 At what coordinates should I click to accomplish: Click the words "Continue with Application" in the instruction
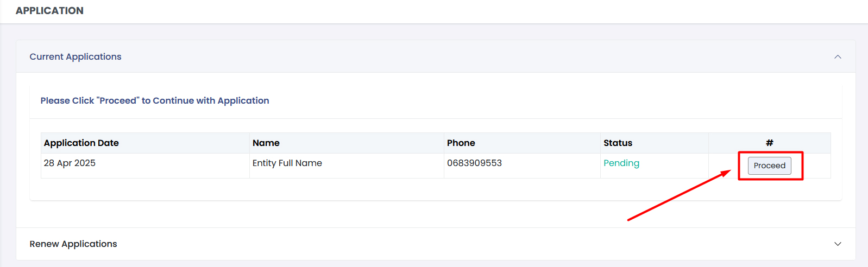coord(211,100)
